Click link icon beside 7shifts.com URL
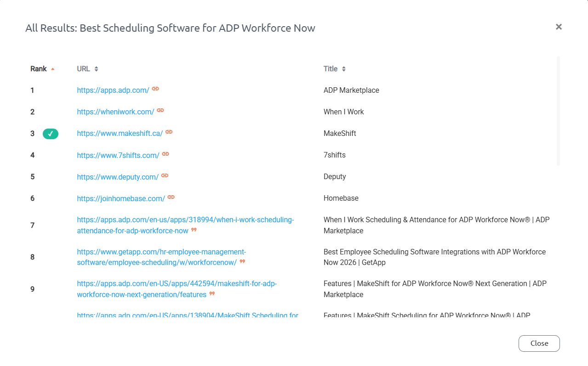The height and width of the screenshot is (366, 588). [166, 154]
